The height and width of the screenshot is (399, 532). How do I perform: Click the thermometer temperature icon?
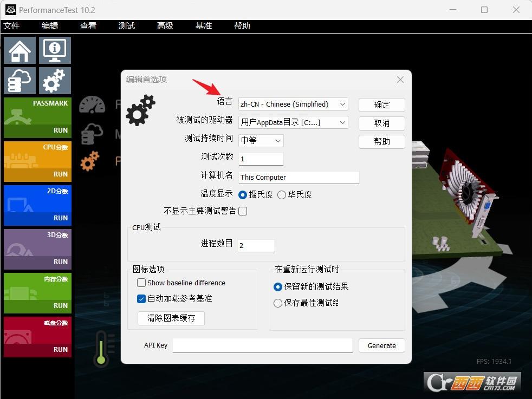101,349
